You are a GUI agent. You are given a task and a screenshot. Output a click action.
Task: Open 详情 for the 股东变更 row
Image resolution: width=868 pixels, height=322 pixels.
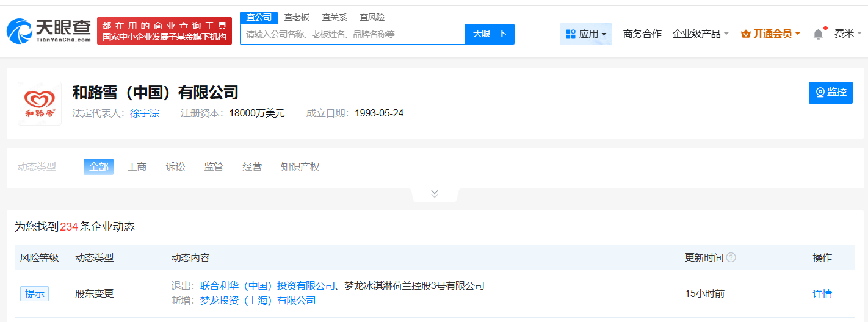point(822,293)
